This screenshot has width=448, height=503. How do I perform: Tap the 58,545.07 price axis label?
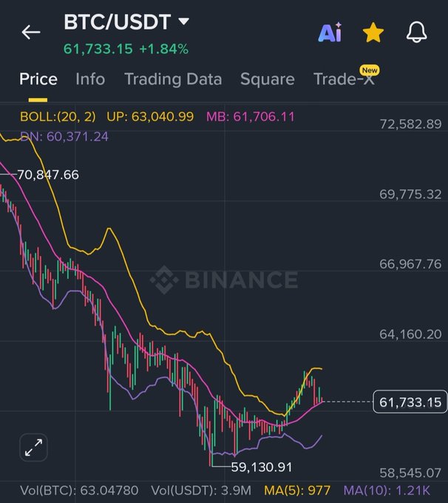click(410, 473)
